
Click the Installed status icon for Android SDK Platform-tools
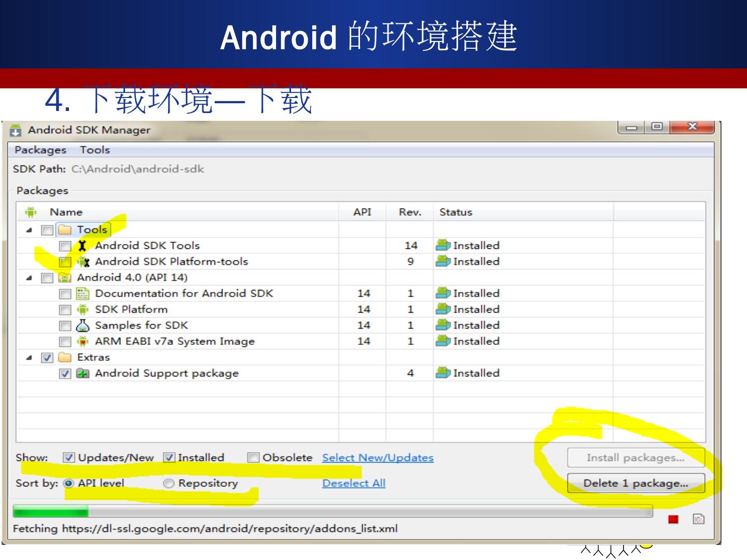click(x=443, y=262)
